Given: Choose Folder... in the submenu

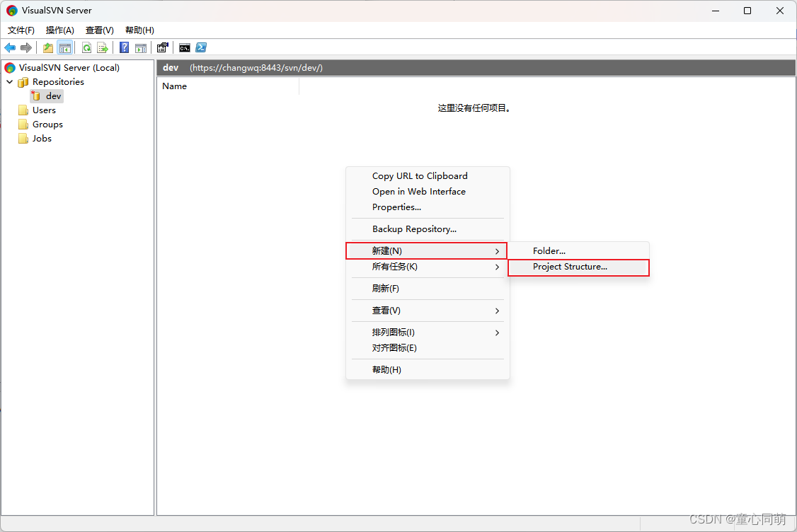Looking at the screenshot, I should click(x=578, y=251).
